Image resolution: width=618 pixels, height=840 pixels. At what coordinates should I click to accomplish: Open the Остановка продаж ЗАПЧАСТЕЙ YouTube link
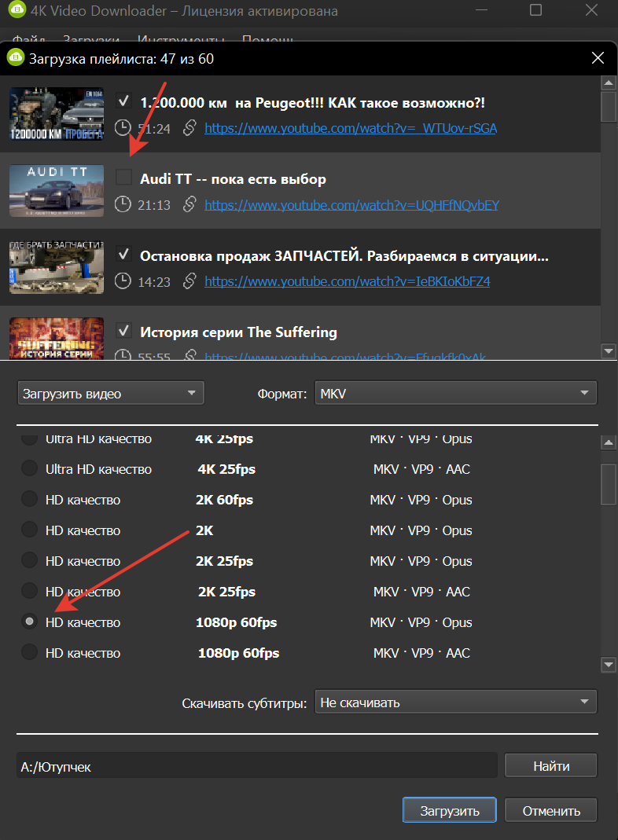pos(347,281)
